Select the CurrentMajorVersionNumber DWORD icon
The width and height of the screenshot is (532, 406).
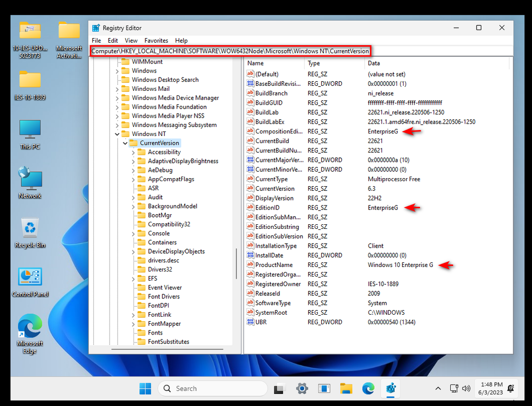click(250, 160)
